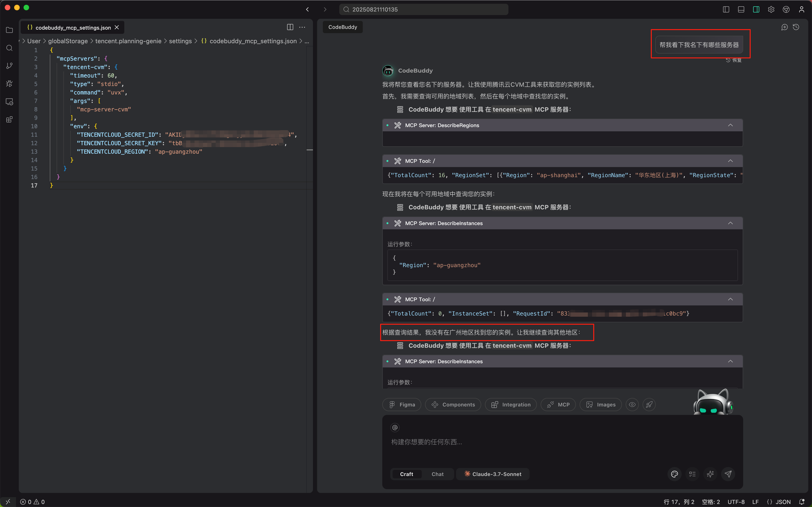Open the Remote Explorer icon in sidebar
The width and height of the screenshot is (812, 507).
pyautogui.click(x=9, y=101)
